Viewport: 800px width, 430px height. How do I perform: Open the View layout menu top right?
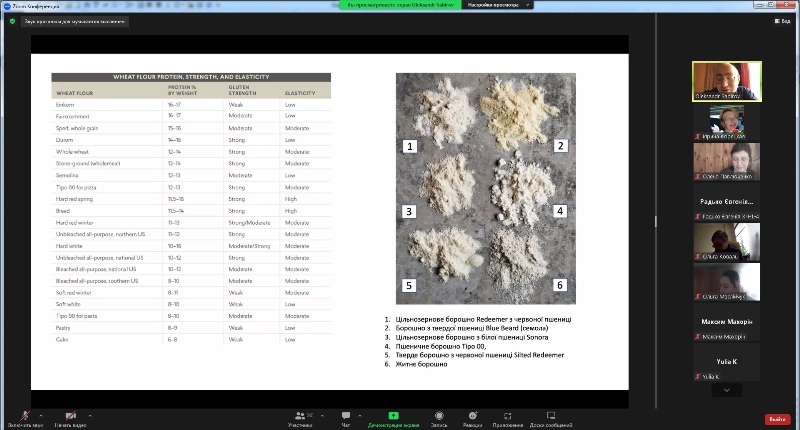[x=781, y=20]
